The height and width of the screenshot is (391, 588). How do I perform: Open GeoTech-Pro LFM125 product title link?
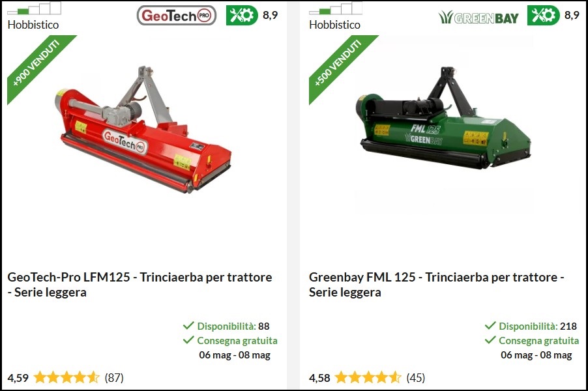click(x=140, y=285)
